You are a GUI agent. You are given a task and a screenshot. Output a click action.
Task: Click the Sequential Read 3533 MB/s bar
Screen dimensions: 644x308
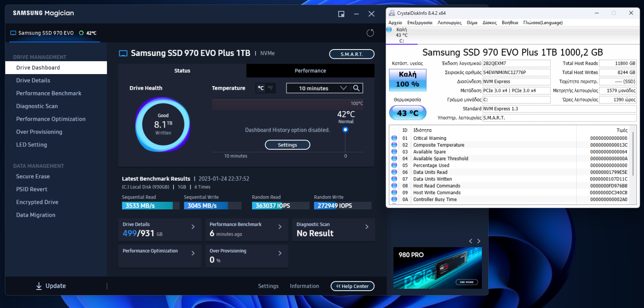[x=151, y=206]
